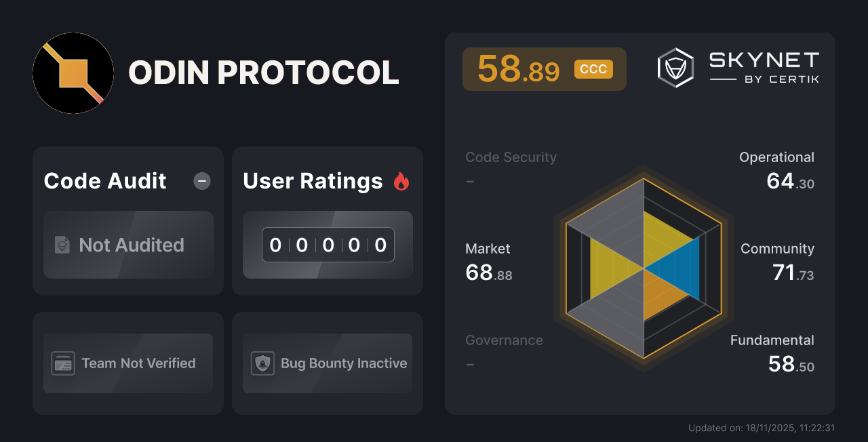Toggle the minus indicator on Code Audit
The width and height of the screenshot is (868, 442).
point(201,180)
